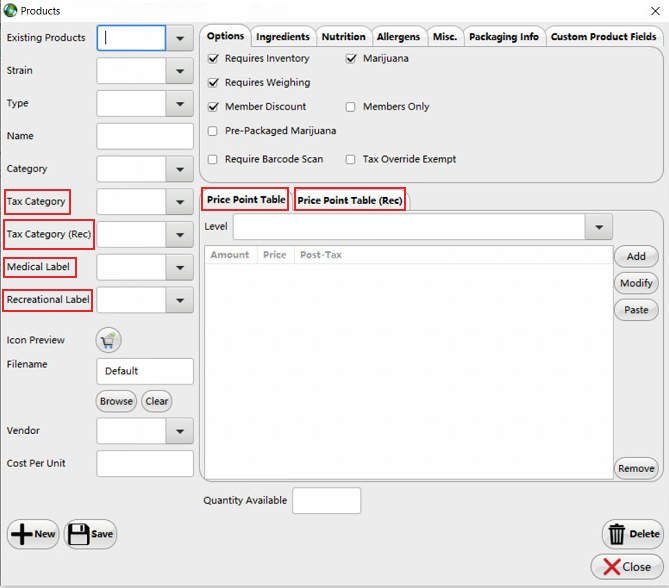This screenshot has width=669, height=588.
Task: Switch to the Nutrition tab
Action: [x=343, y=37]
